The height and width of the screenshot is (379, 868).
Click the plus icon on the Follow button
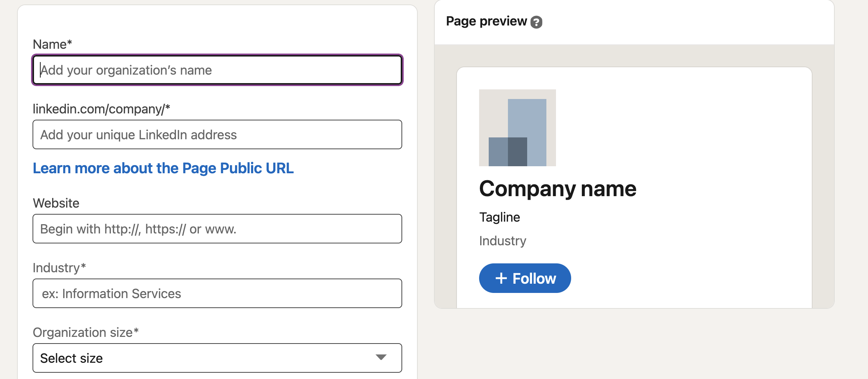[501, 278]
